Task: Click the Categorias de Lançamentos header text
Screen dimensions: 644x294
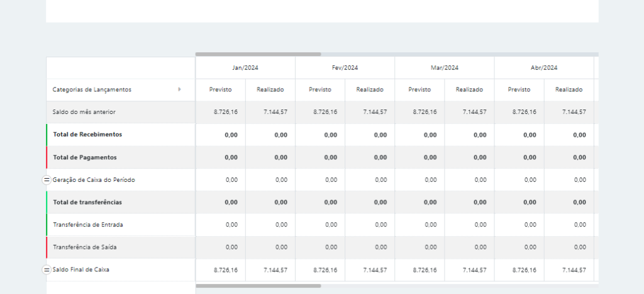Action: pos(92,89)
